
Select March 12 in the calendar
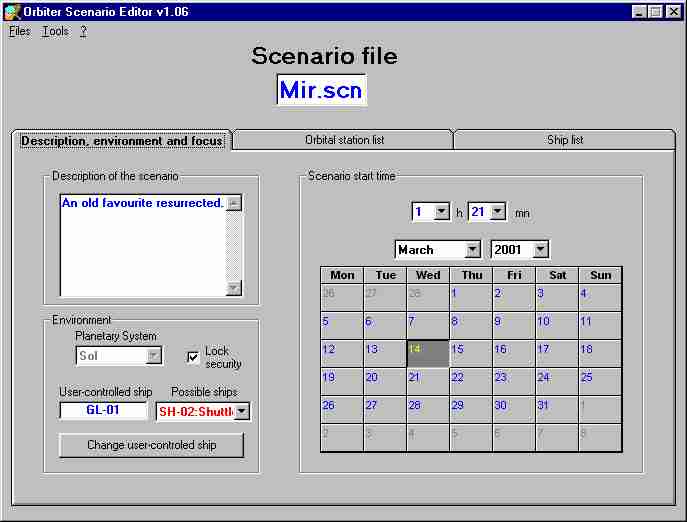coord(342,353)
